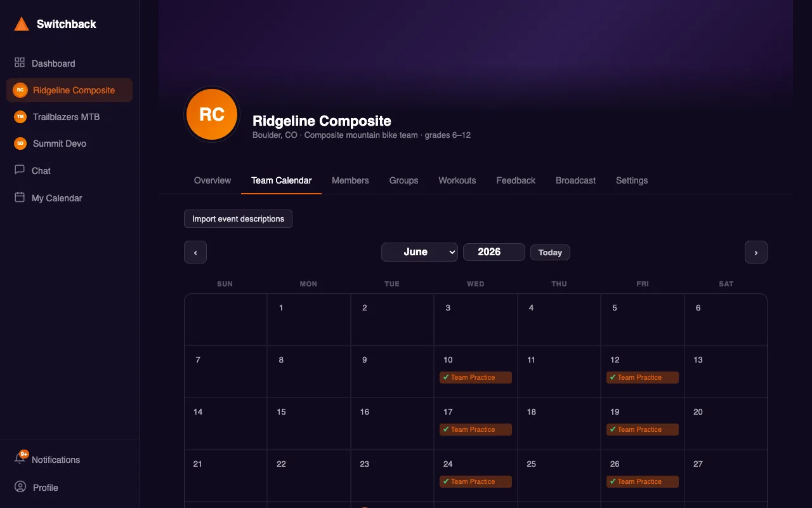Screen dimensions: 812x508
Task: Select June 3 day cell
Action: [476, 320]
